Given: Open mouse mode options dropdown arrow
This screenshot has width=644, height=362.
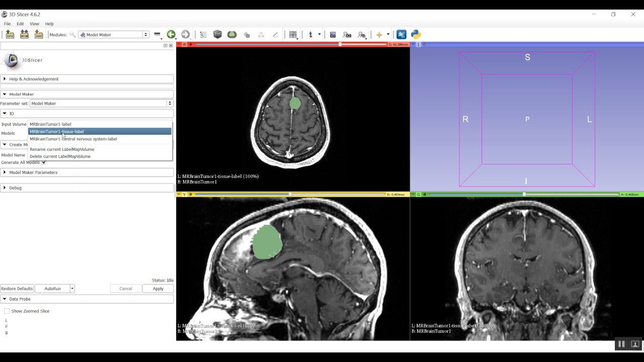Looking at the screenshot, I should 319,35.
